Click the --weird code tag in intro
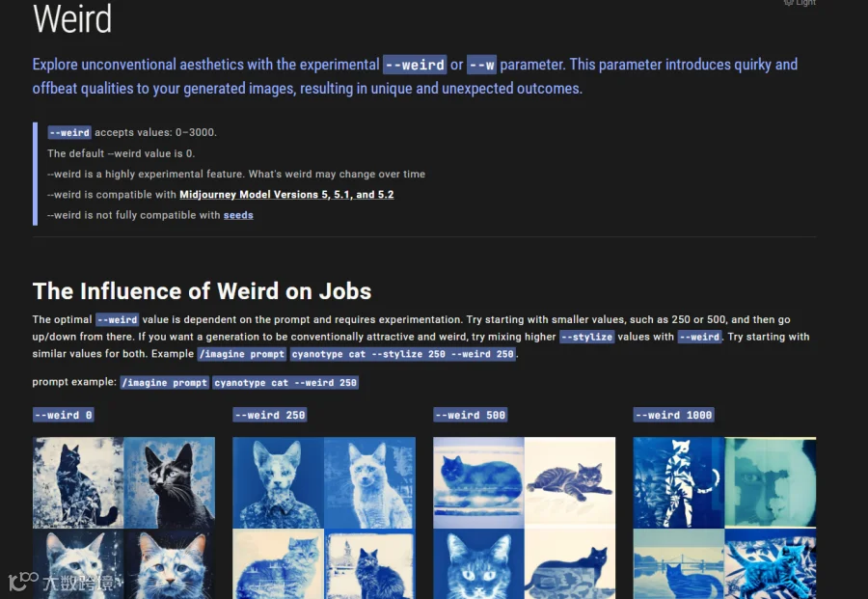Viewport: 868px width, 599px height. (415, 65)
